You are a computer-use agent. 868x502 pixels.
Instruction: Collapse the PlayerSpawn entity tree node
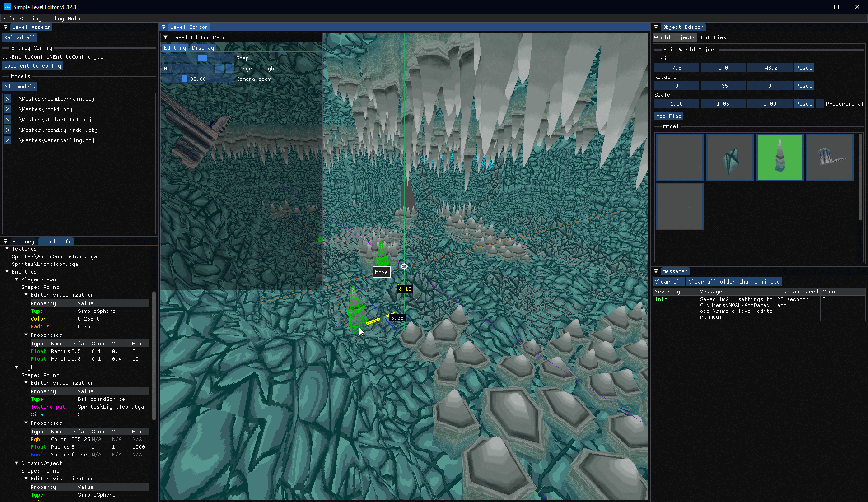pos(17,279)
